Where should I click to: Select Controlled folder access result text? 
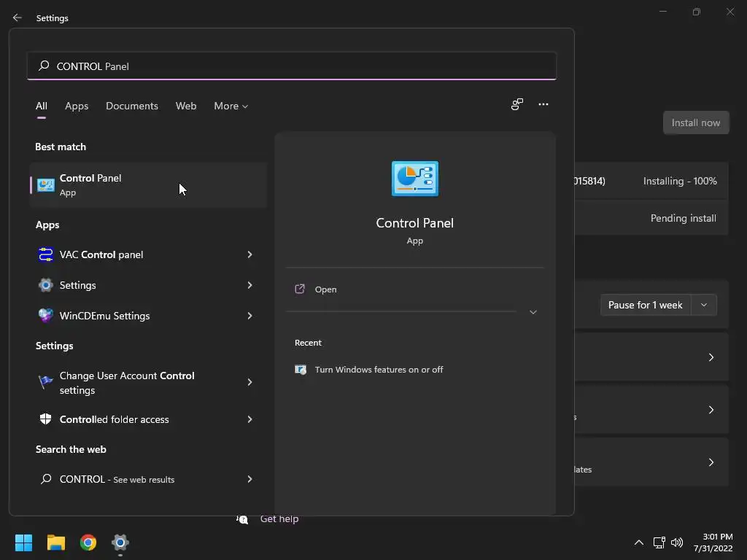[x=115, y=419]
